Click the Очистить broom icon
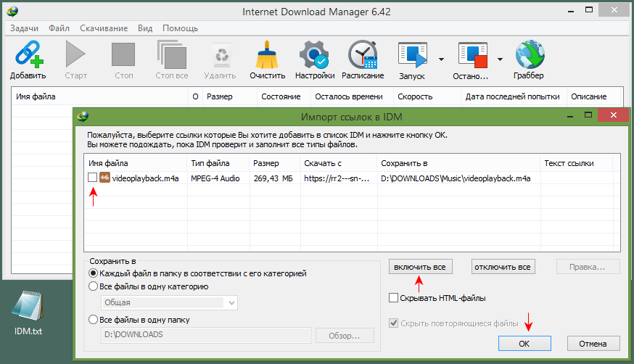This screenshot has height=364, width=634. [x=267, y=55]
